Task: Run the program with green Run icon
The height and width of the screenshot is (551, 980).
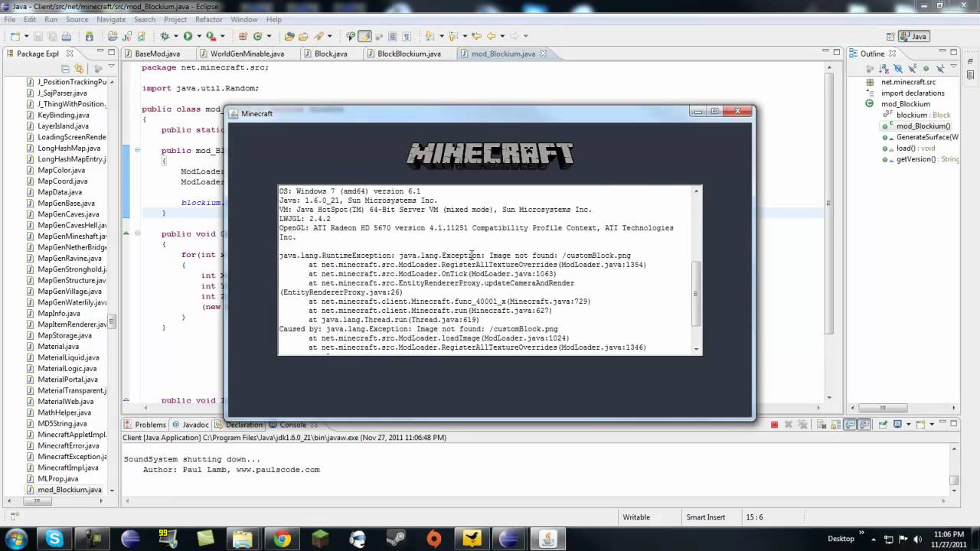Action: 188,36
